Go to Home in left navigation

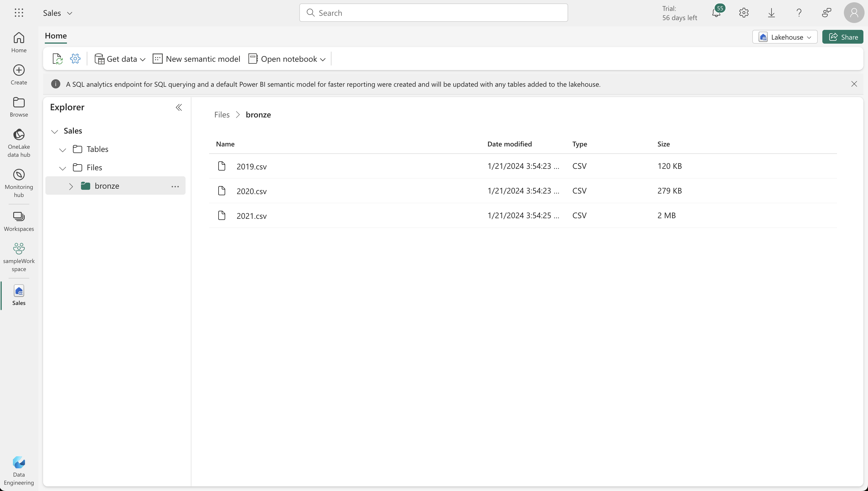click(x=19, y=42)
